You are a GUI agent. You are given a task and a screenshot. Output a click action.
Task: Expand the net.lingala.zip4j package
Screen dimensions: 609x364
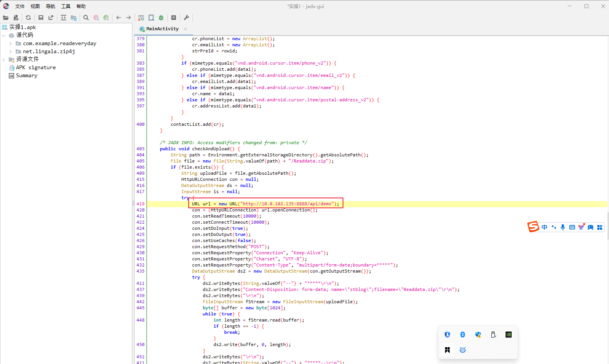coord(10,51)
